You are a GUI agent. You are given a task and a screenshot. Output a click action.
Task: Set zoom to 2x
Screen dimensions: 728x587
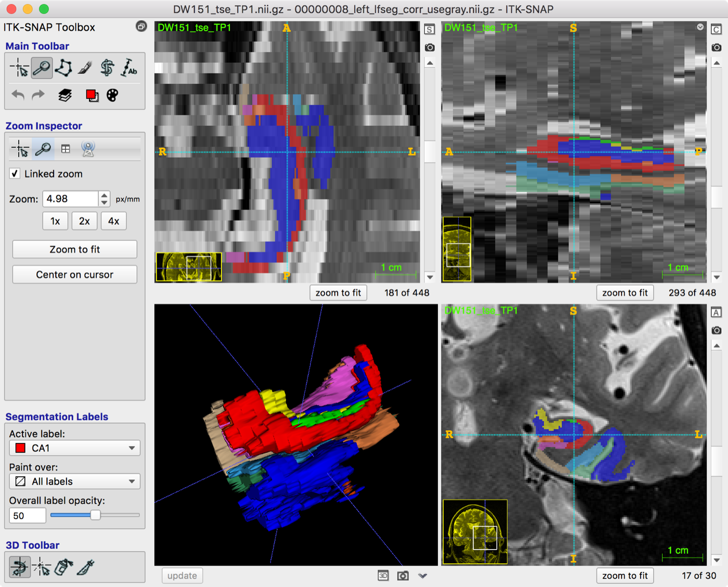84,221
